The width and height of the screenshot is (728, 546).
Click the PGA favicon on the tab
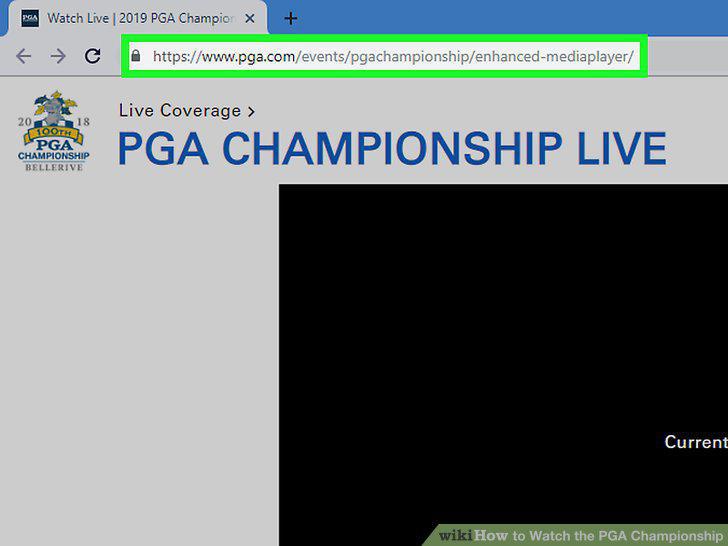click(30, 18)
